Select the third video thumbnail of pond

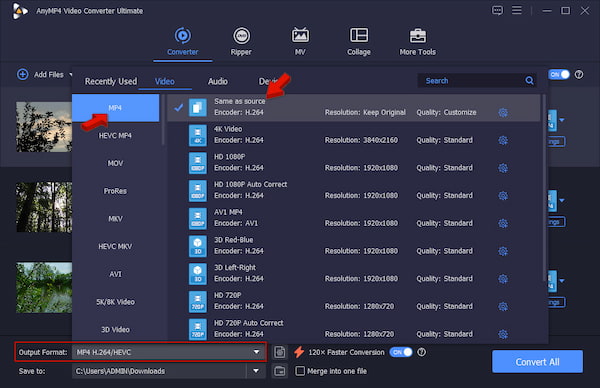[x=44, y=287]
